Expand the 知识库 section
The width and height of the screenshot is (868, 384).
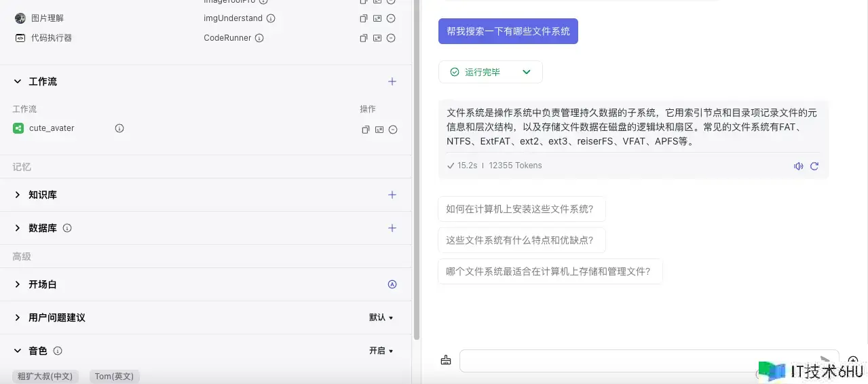(18, 195)
